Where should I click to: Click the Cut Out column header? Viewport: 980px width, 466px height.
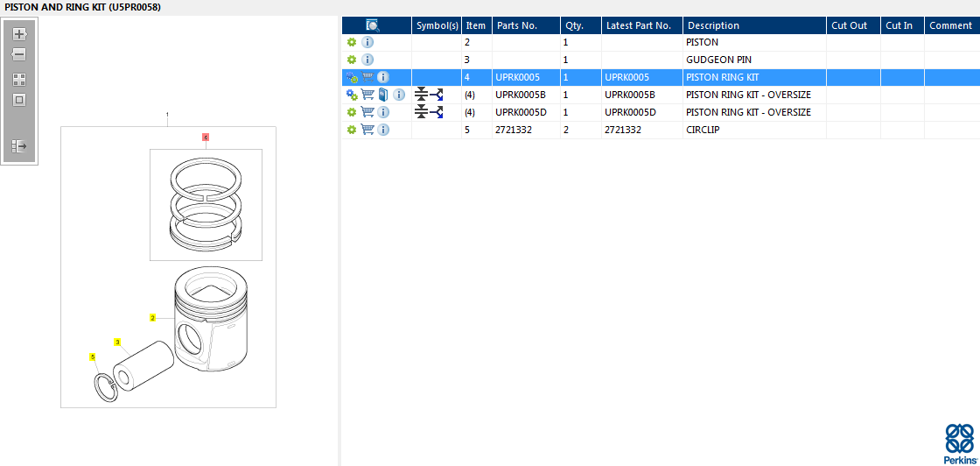pyautogui.click(x=854, y=25)
